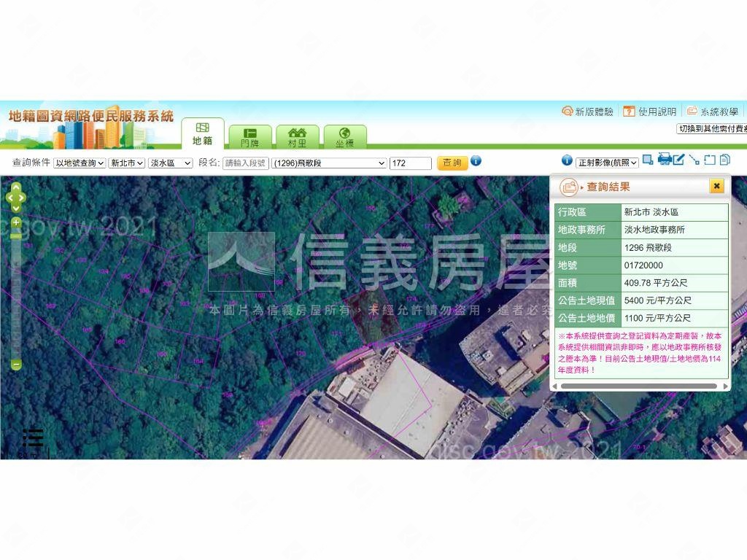747x560 pixels.
Task: Click info icon next to 查詢 button
Action: point(476,161)
